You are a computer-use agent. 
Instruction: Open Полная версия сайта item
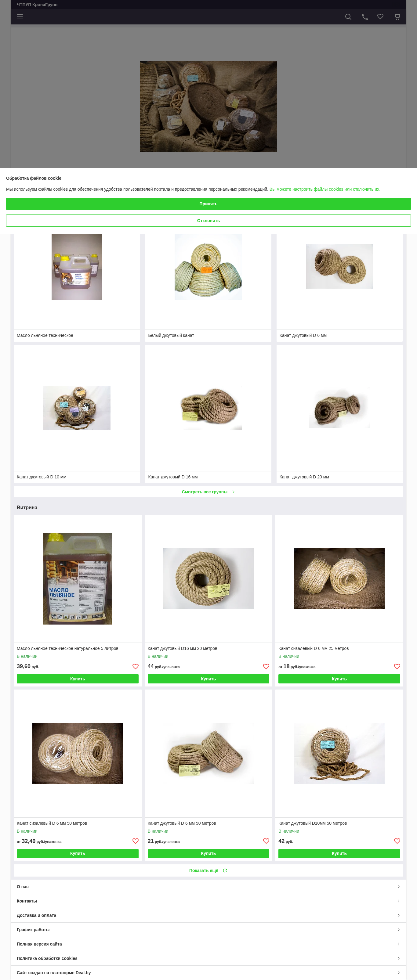tap(209, 944)
